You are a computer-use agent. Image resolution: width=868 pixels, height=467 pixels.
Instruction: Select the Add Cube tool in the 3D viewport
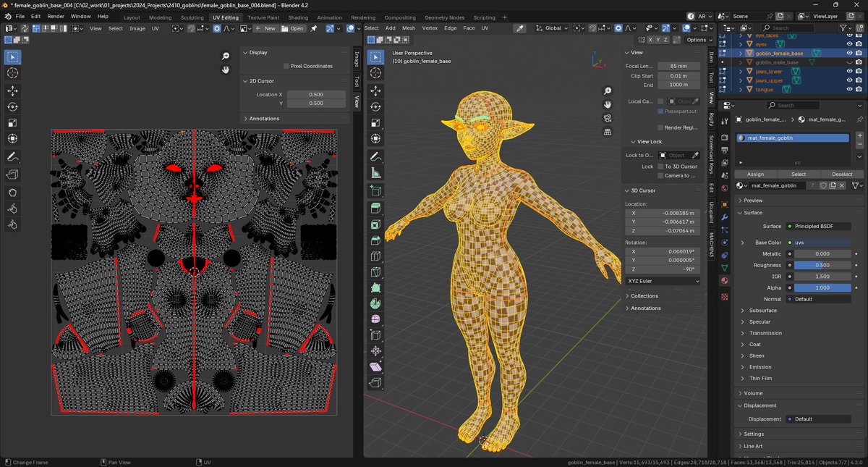375,191
